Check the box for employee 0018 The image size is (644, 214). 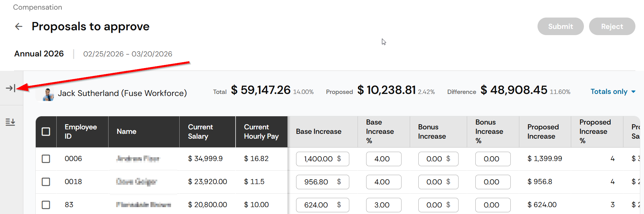(x=46, y=182)
